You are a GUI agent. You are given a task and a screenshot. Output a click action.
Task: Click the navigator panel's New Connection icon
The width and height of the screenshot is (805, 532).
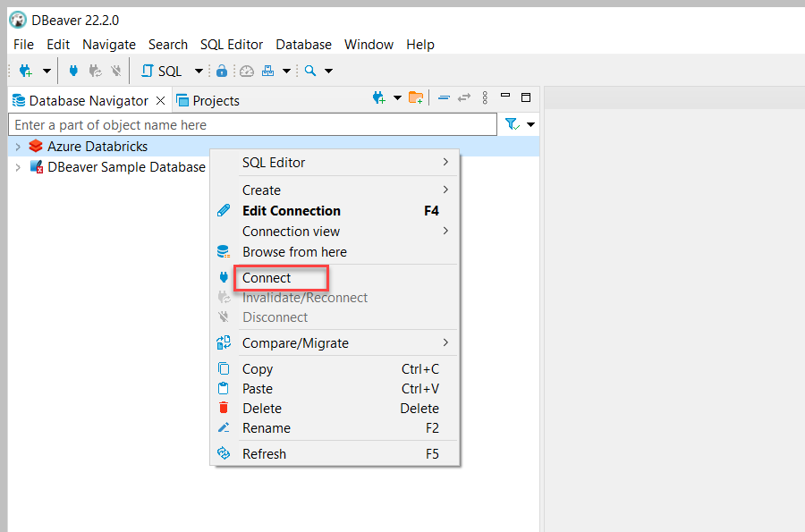379,97
